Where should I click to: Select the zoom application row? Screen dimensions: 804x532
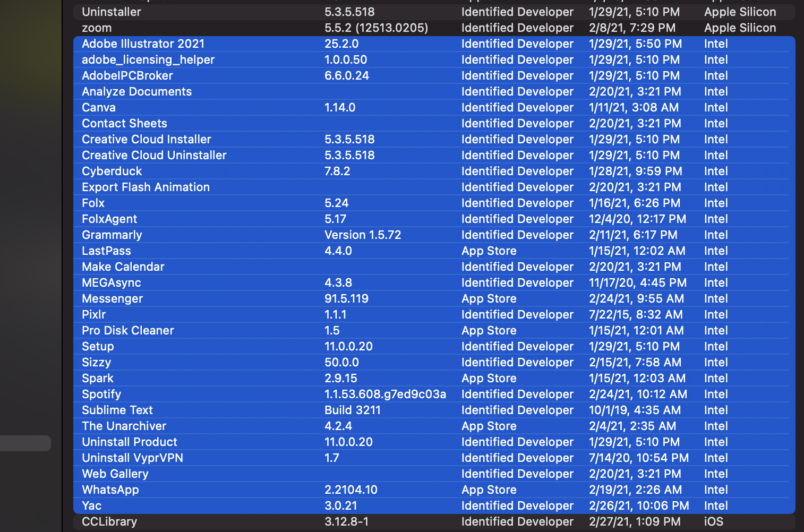(434, 28)
